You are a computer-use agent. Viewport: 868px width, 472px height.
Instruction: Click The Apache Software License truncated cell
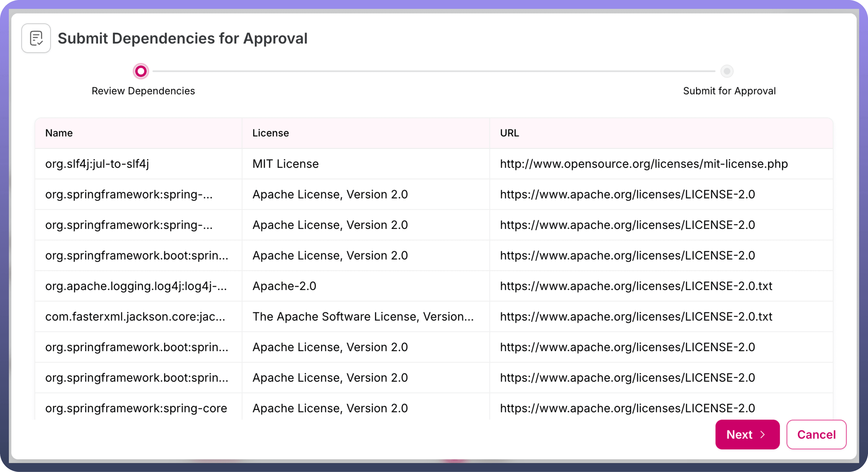click(x=363, y=317)
